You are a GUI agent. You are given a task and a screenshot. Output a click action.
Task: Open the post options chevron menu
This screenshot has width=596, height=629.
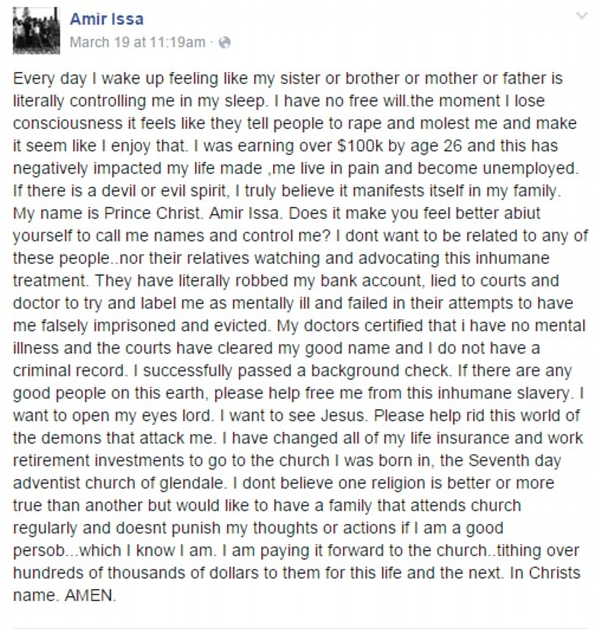[582, 16]
